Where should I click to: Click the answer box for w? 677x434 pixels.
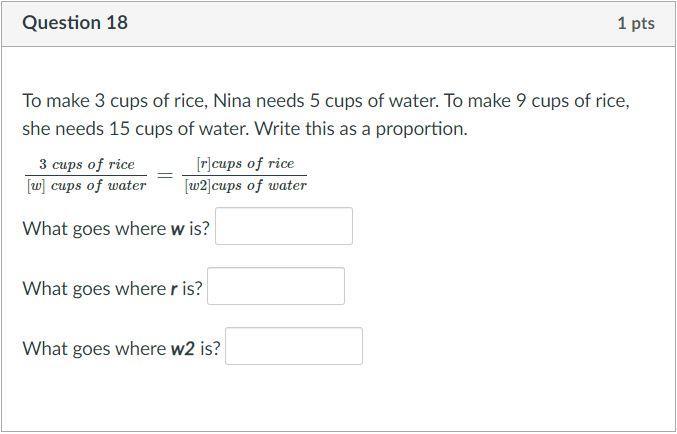[x=284, y=226]
